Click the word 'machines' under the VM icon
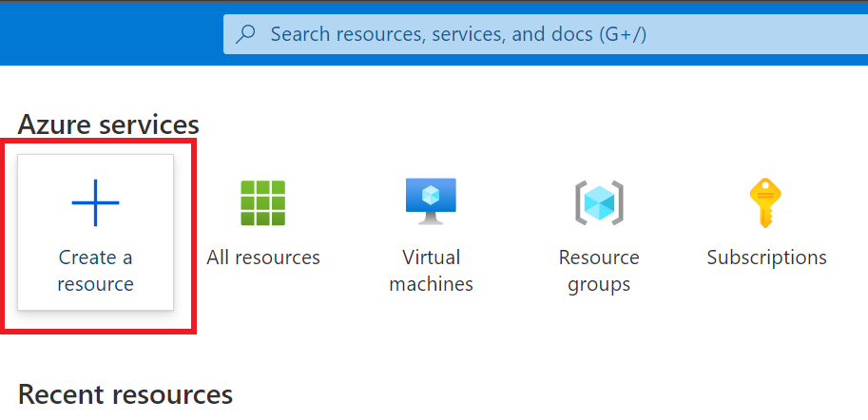 (x=431, y=284)
